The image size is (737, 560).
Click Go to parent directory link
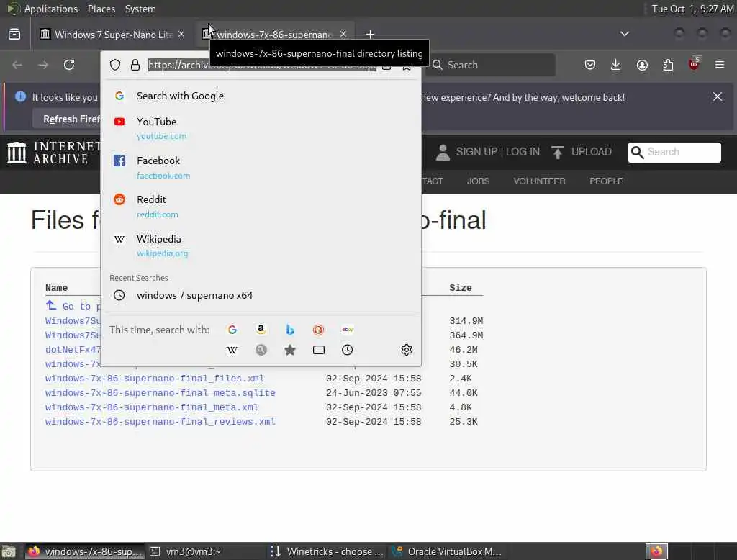click(x=73, y=306)
